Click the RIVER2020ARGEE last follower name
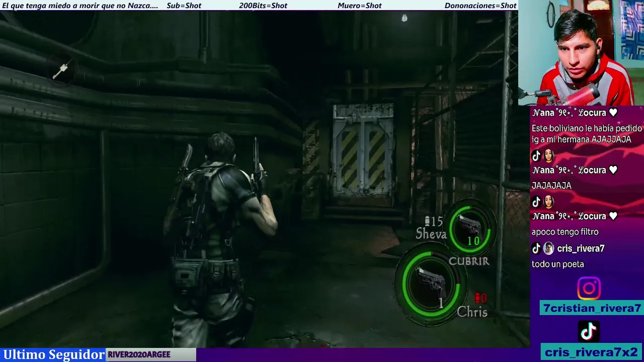The height and width of the screenshot is (362, 644). coord(139,354)
